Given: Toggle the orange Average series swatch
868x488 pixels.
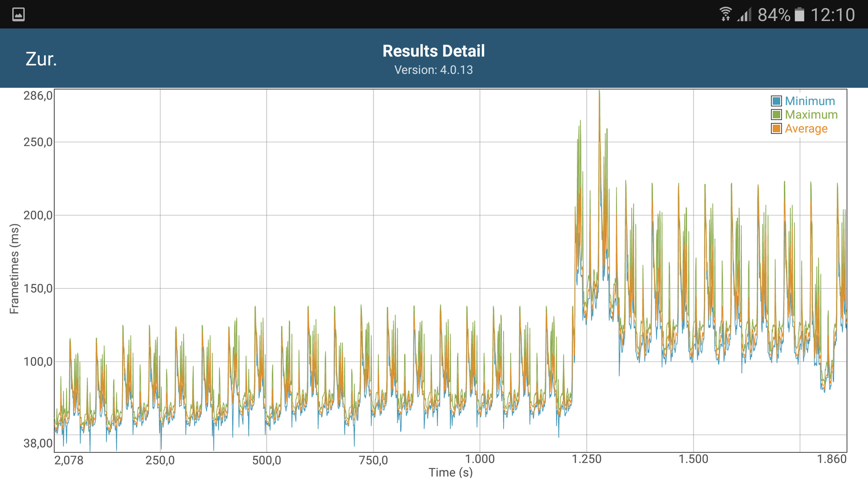Looking at the screenshot, I should click(x=776, y=129).
